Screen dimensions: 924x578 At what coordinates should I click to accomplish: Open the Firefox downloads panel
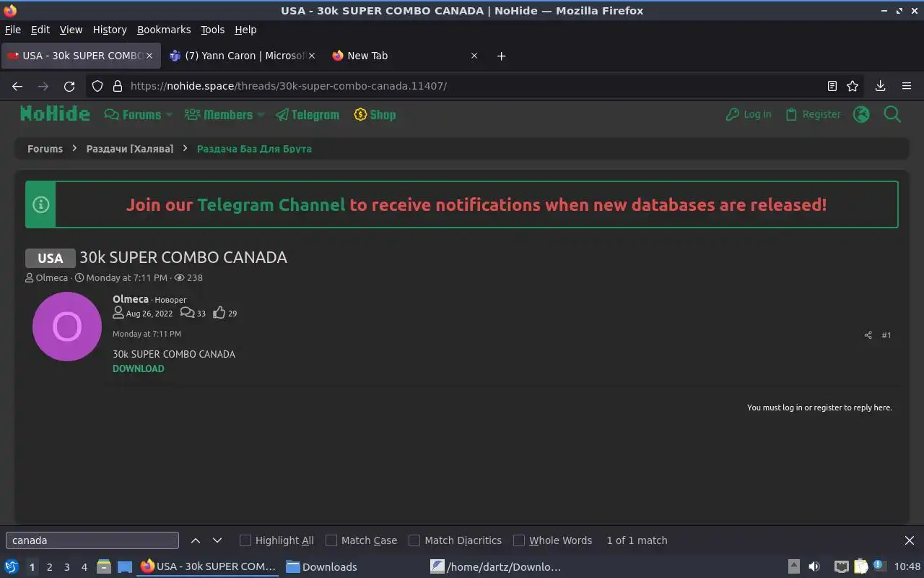click(x=880, y=86)
